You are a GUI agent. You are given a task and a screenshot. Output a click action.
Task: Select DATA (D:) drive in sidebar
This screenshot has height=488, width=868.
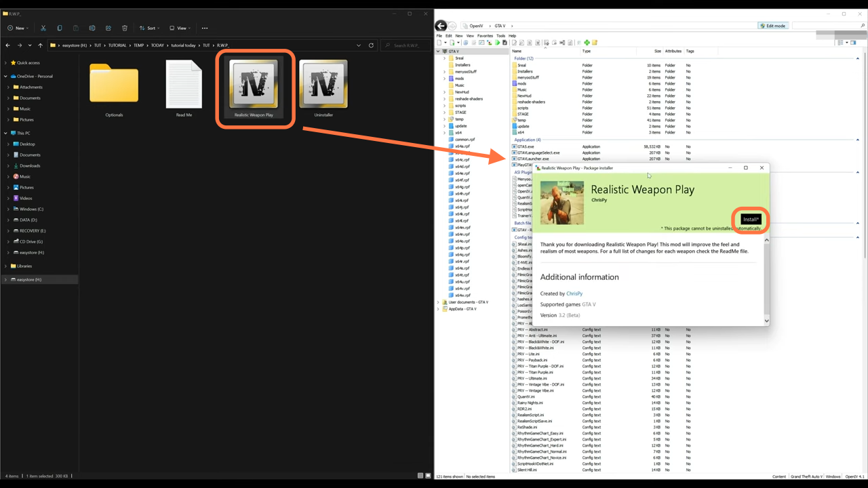(x=28, y=220)
